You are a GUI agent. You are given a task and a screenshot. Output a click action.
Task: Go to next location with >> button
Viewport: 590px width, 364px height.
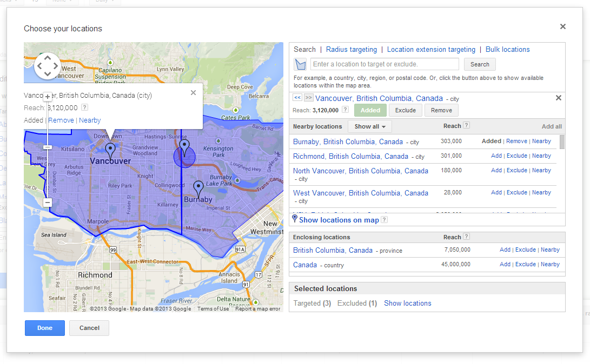(x=308, y=98)
